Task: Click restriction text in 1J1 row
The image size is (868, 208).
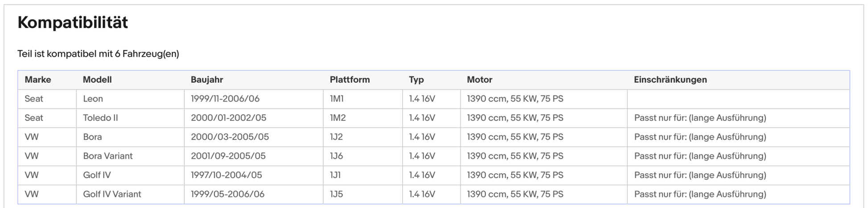Action: [700, 175]
